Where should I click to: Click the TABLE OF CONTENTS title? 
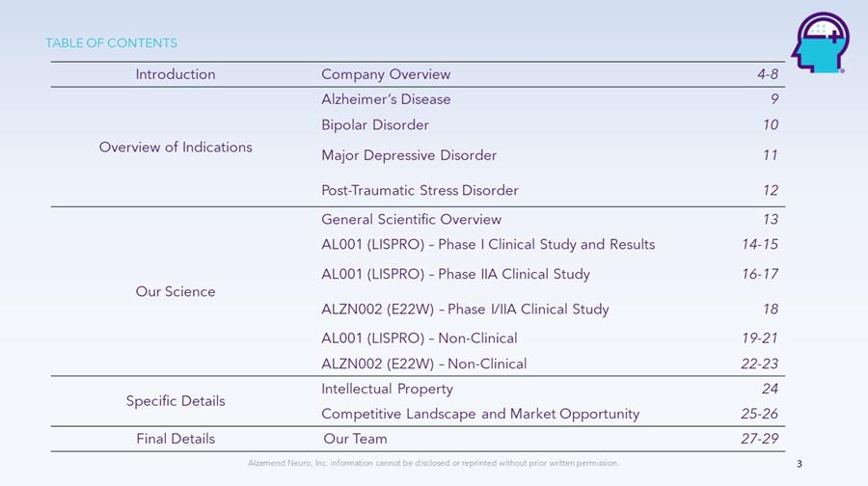pos(112,43)
